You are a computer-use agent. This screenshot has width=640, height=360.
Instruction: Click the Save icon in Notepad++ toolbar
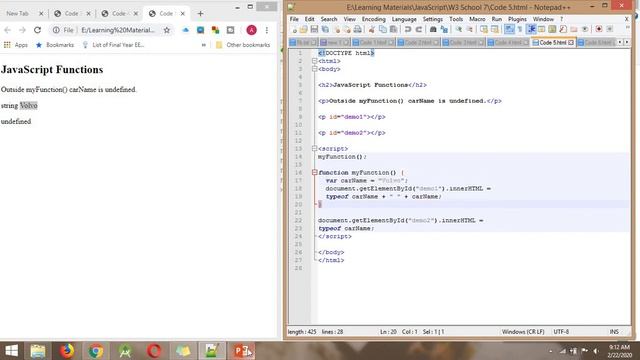click(314, 29)
